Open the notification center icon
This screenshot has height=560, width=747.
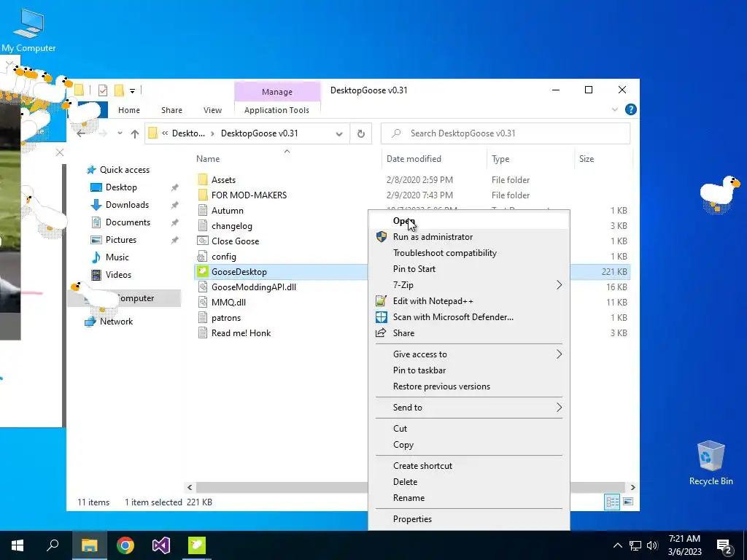tap(724, 546)
